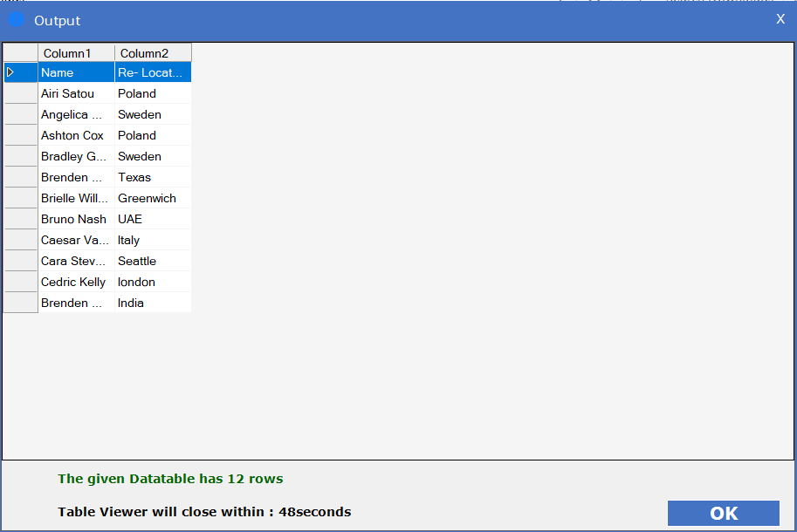
Task: Select the Italy cell
Action: 153,240
